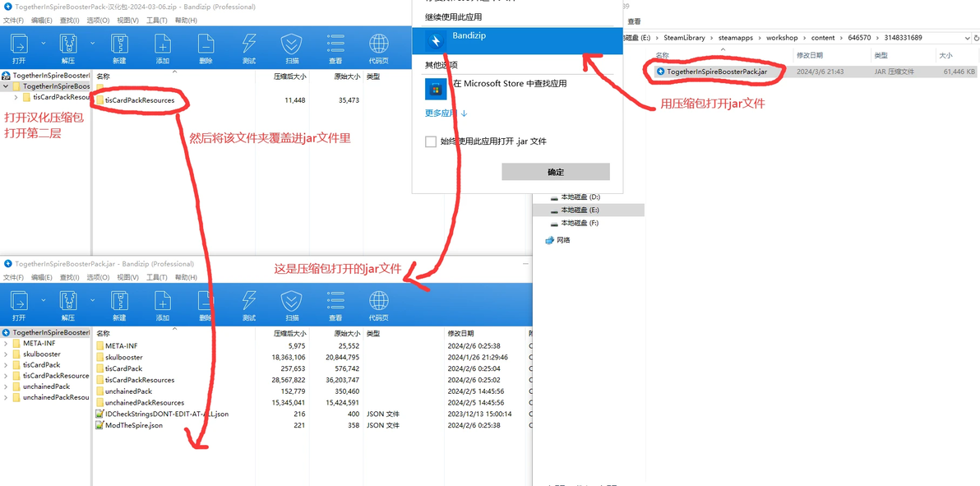
Task: Click Scan shield icon in the zip window toolbar
Action: pyautogui.click(x=292, y=44)
